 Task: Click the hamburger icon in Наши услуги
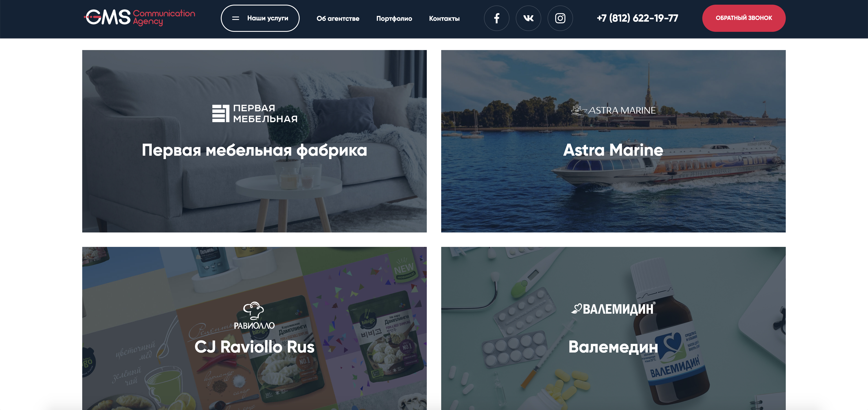coord(235,18)
